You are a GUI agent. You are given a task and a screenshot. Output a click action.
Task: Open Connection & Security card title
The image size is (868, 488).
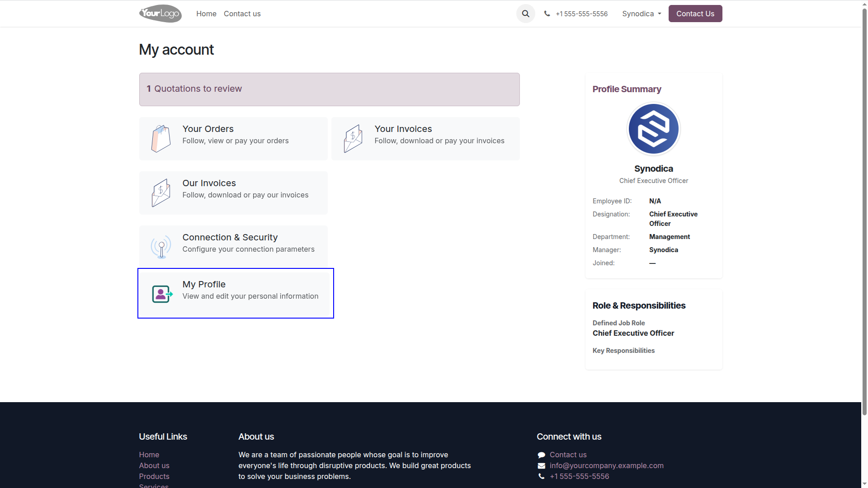click(x=230, y=237)
